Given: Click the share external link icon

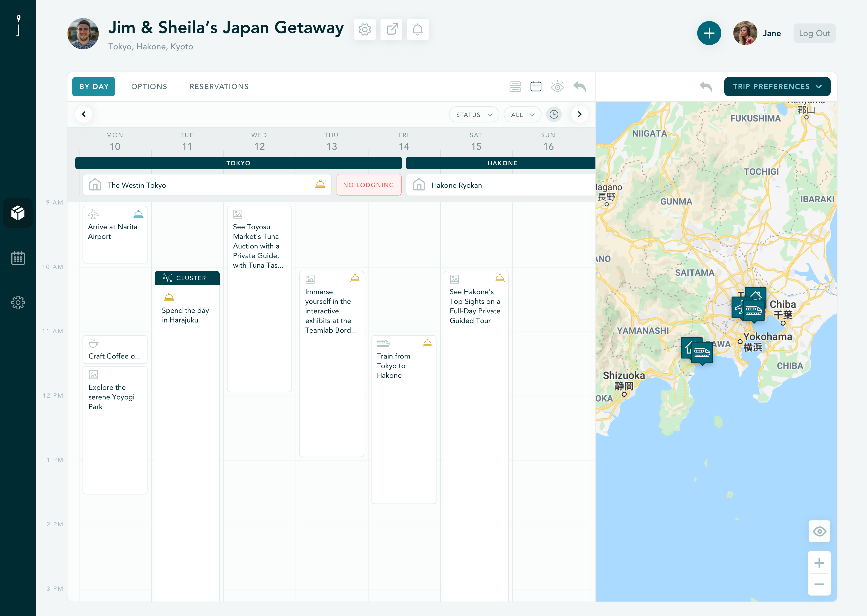Looking at the screenshot, I should coord(391,29).
